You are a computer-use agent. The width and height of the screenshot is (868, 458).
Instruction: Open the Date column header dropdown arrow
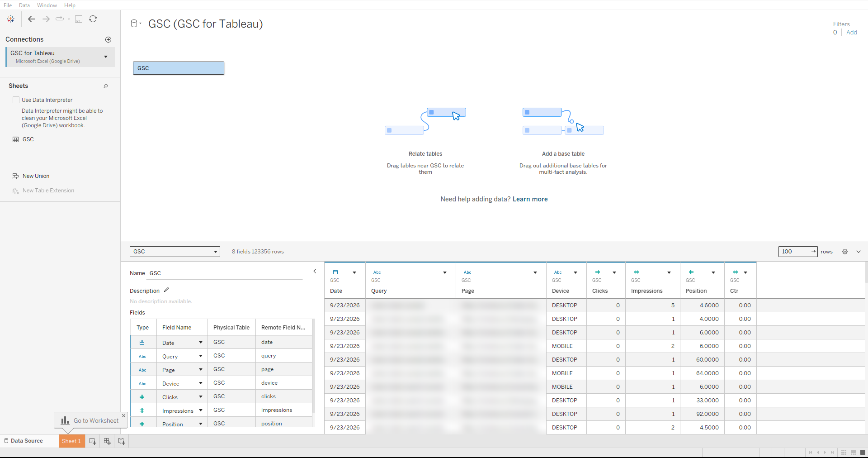point(354,272)
